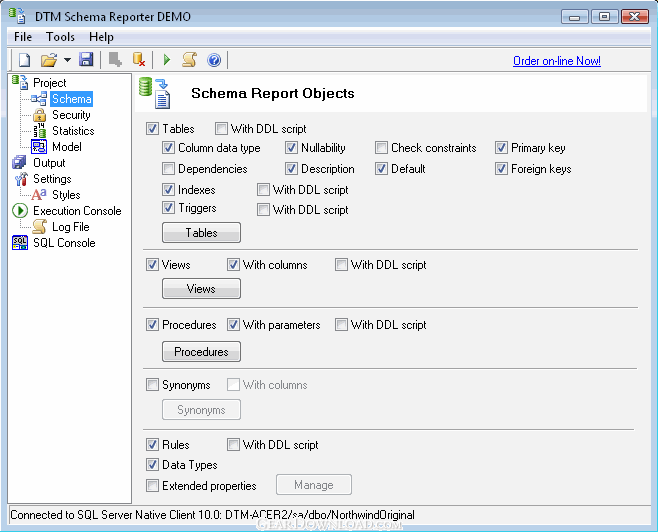Run the report with the green play icon

[167, 60]
